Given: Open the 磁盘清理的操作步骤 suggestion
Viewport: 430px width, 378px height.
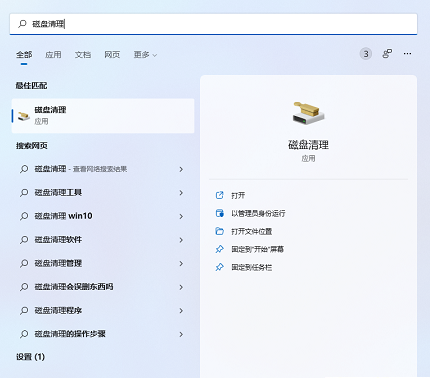Looking at the screenshot, I should (103, 334).
